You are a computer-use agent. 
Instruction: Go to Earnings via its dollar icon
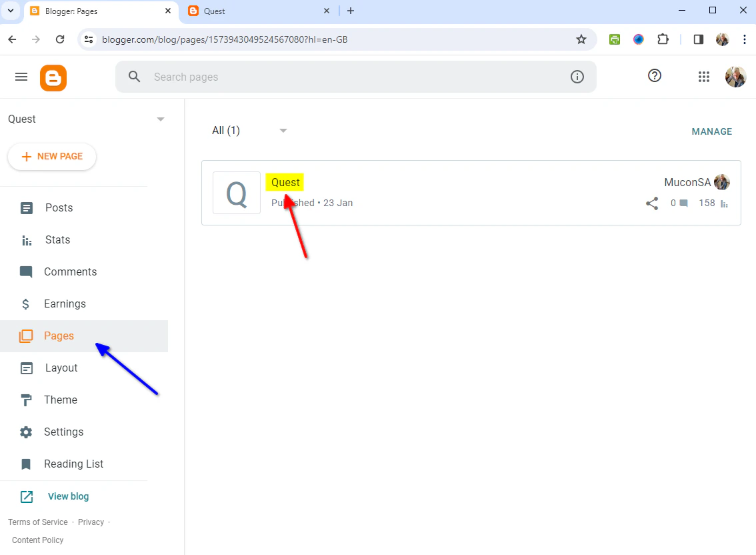[x=26, y=304]
